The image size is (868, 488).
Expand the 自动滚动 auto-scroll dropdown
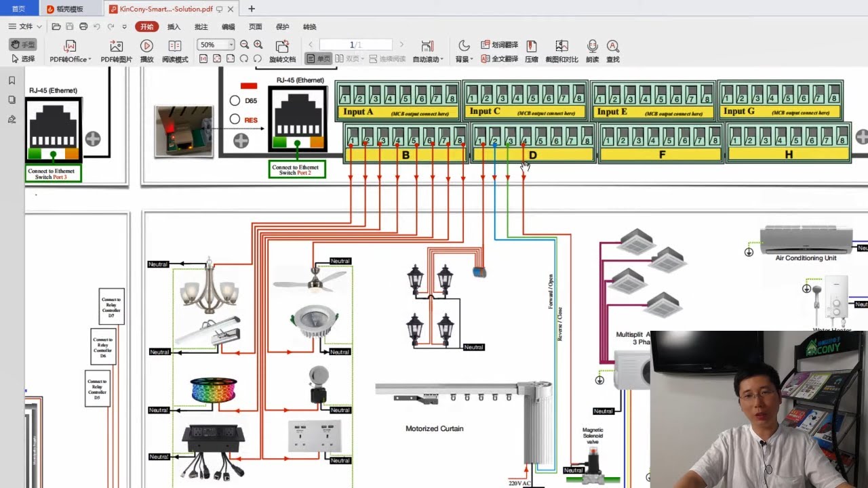428,59
